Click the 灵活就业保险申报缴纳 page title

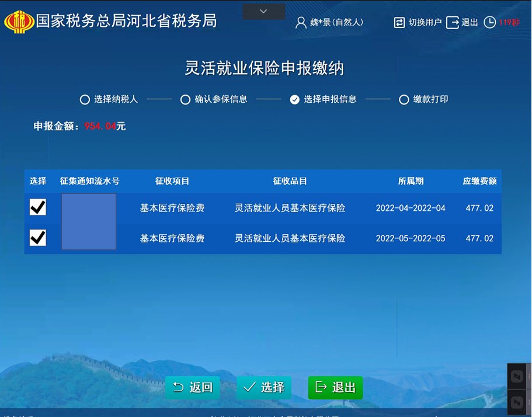point(264,68)
